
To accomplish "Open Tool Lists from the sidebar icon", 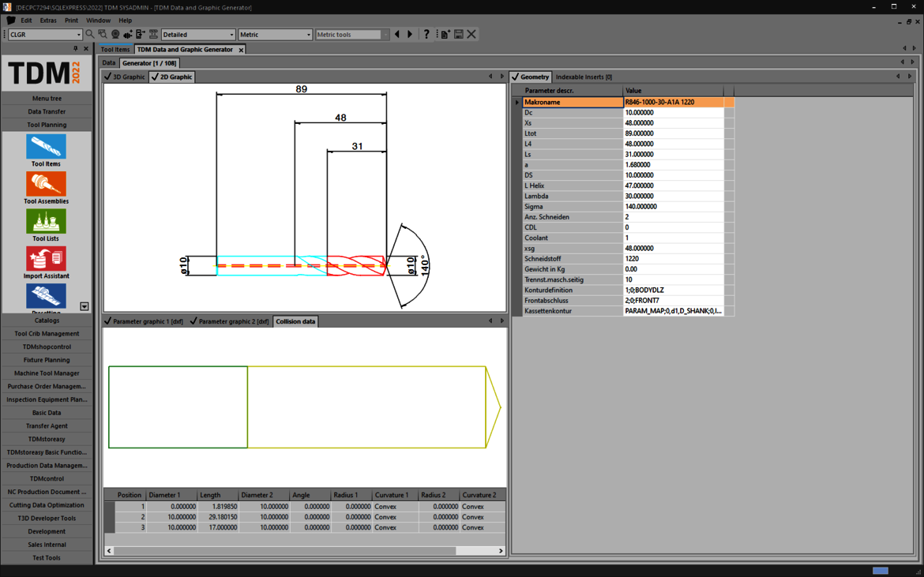I will click(x=46, y=221).
